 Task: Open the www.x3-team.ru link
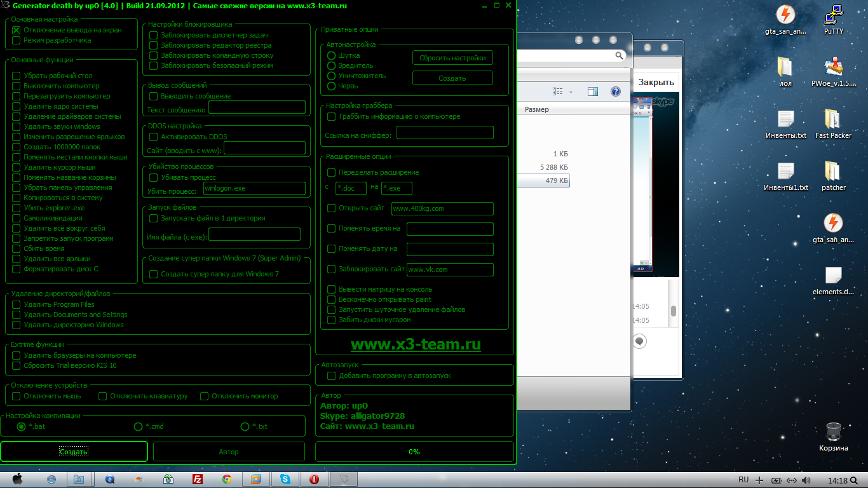pos(416,344)
